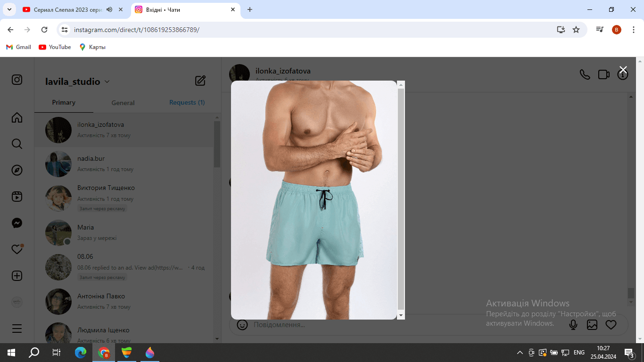This screenshot has width=644, height=362.
Task: Select the ilonka_izofatova conversation in list
Action: (124, 130)
